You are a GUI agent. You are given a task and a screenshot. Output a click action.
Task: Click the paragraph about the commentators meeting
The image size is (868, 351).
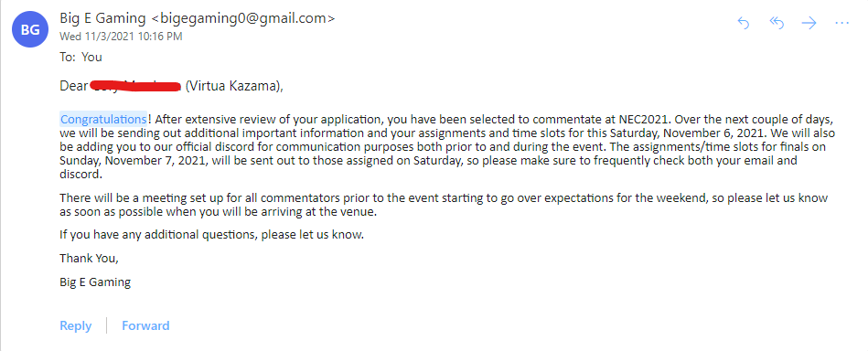(444, 205)
